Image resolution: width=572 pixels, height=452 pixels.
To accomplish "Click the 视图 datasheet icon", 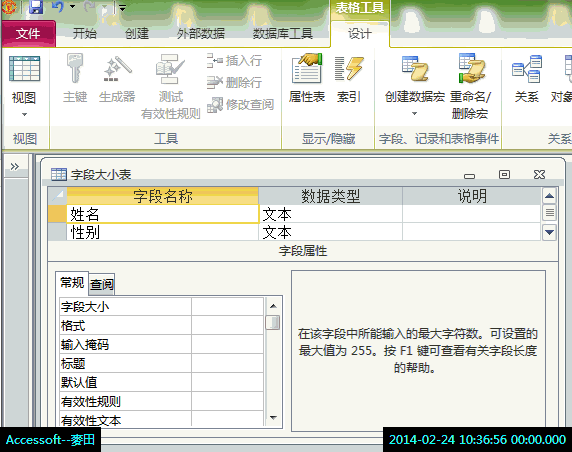I will (24, 69).
